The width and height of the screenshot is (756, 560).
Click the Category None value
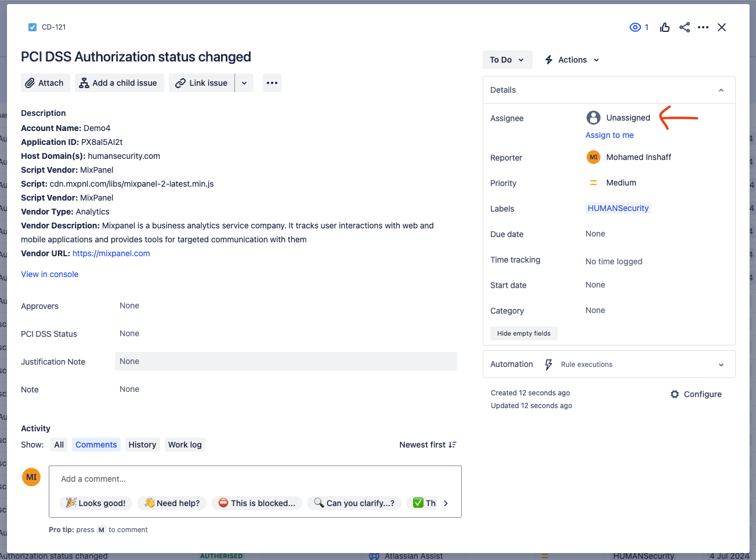(595, 310)
